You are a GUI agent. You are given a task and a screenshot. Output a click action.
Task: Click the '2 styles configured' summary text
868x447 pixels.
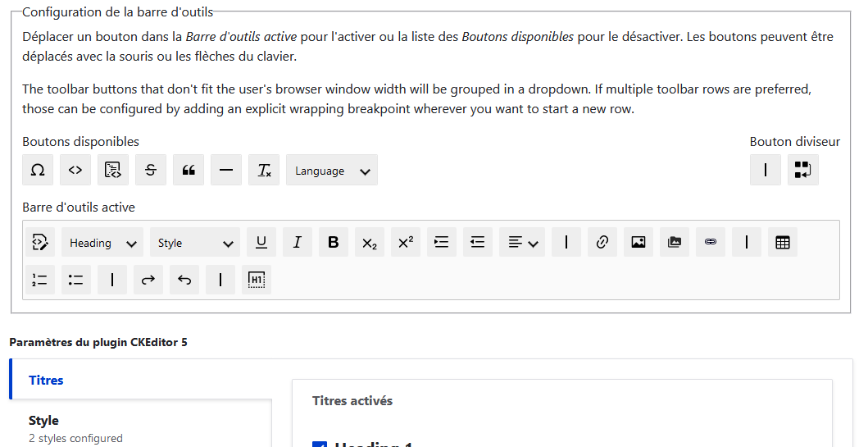(x=76, y=438)
